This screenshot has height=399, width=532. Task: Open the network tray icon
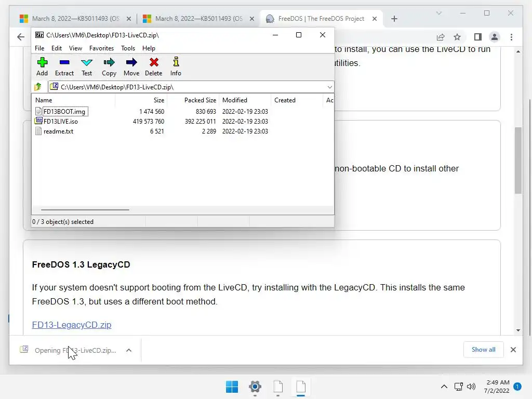pyautogui.click(x=458, y=387)
